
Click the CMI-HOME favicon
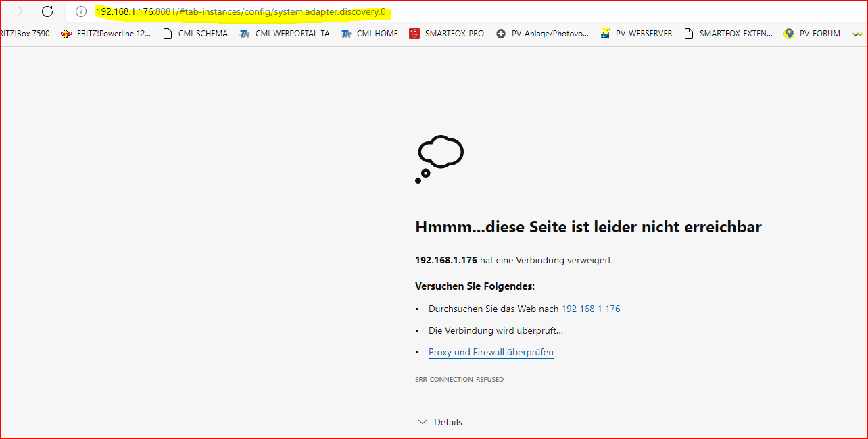pyautogui.click(x=347, y=34)
